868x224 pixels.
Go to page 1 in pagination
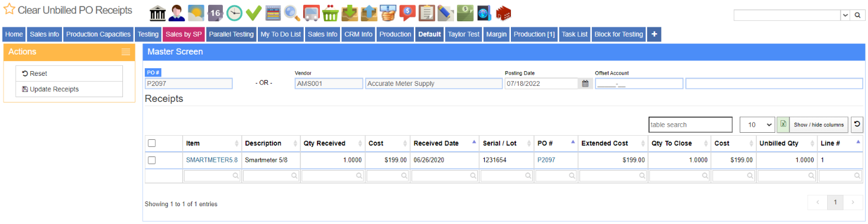pos(835,202)
